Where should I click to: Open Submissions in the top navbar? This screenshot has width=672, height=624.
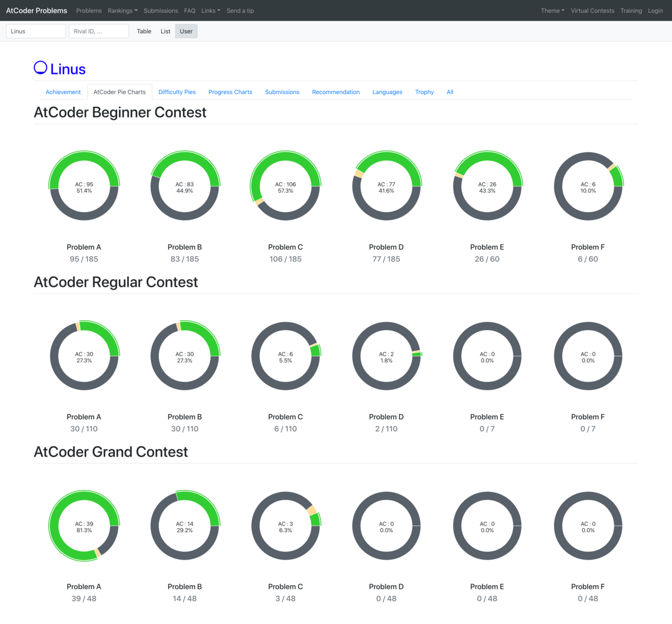pos(161,11)
